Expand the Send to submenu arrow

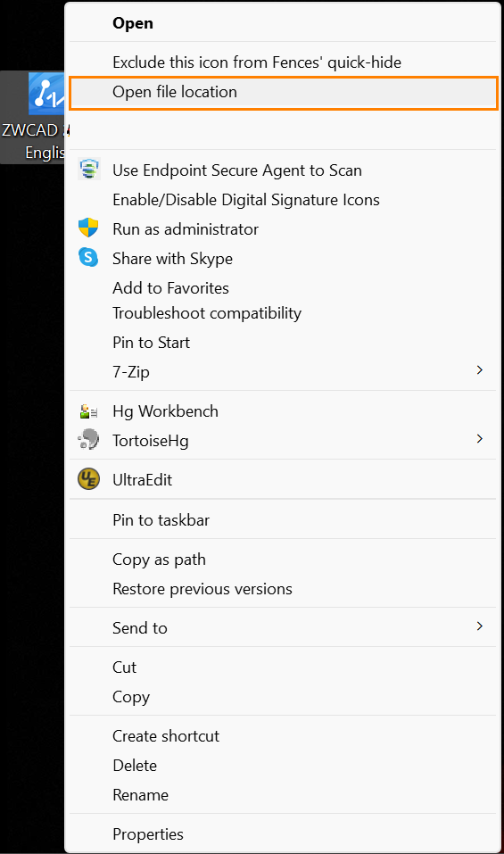click(480, 626)
